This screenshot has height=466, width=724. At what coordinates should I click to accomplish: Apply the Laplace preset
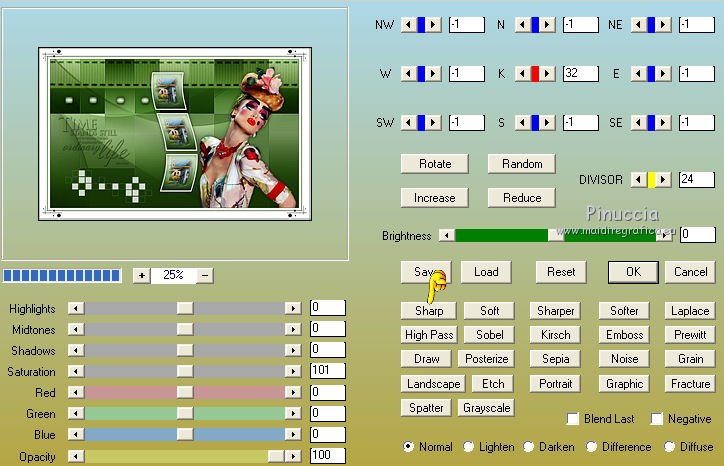click(690, 311)
